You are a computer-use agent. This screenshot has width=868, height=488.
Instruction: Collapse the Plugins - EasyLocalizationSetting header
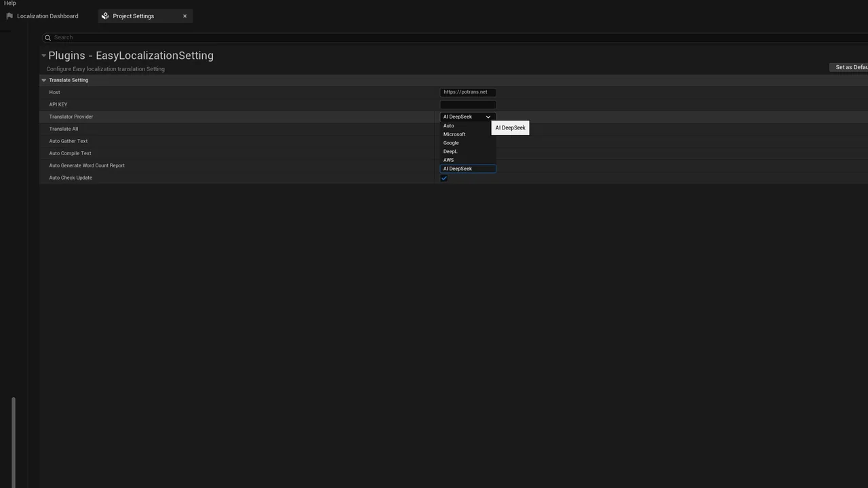point(43,56)
